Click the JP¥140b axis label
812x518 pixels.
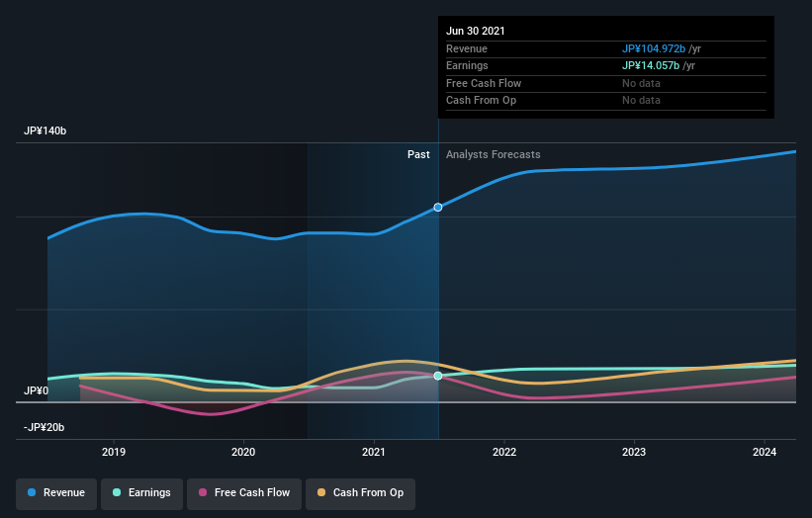coord(45,130)
